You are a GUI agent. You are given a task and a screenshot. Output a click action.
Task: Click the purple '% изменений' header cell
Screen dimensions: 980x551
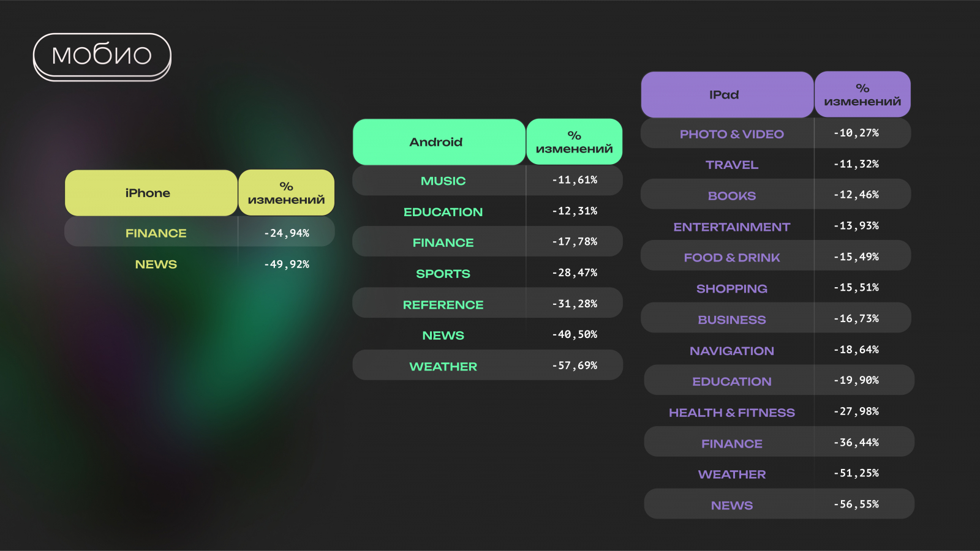862,95
